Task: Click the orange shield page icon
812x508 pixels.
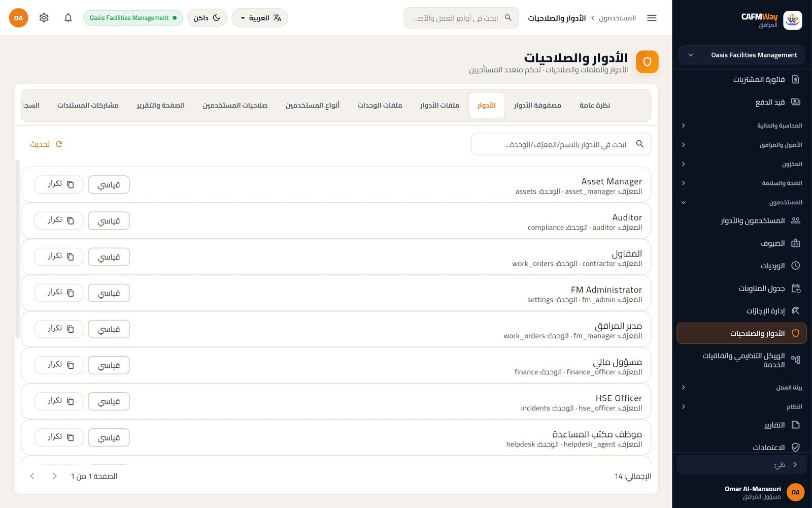Action: click(x=647, y=62)
